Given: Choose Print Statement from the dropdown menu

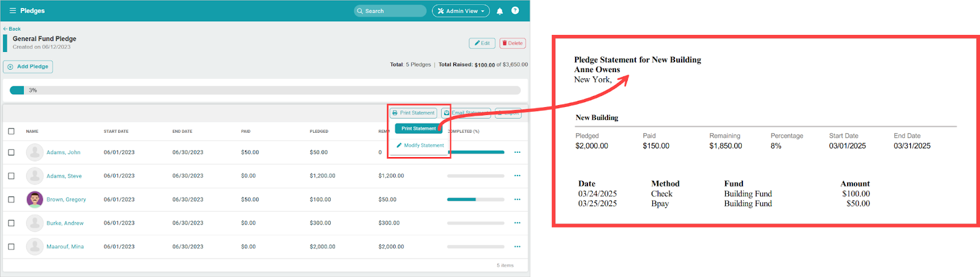Looking at the screenshot, I should point(418,128).
